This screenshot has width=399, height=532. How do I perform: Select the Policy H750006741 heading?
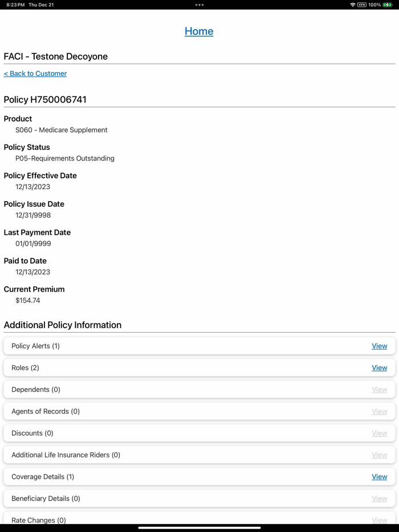coord(44,99)
